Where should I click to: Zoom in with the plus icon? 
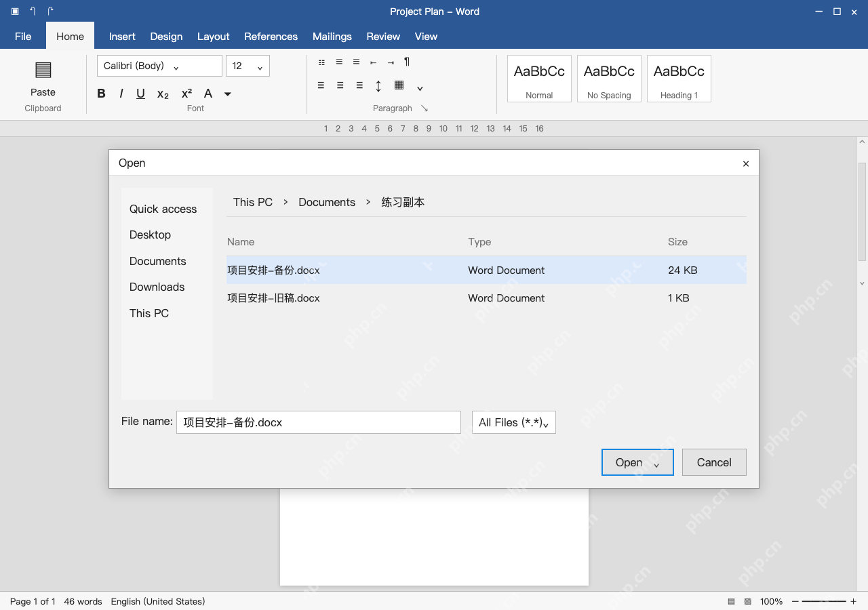[853, 601]
